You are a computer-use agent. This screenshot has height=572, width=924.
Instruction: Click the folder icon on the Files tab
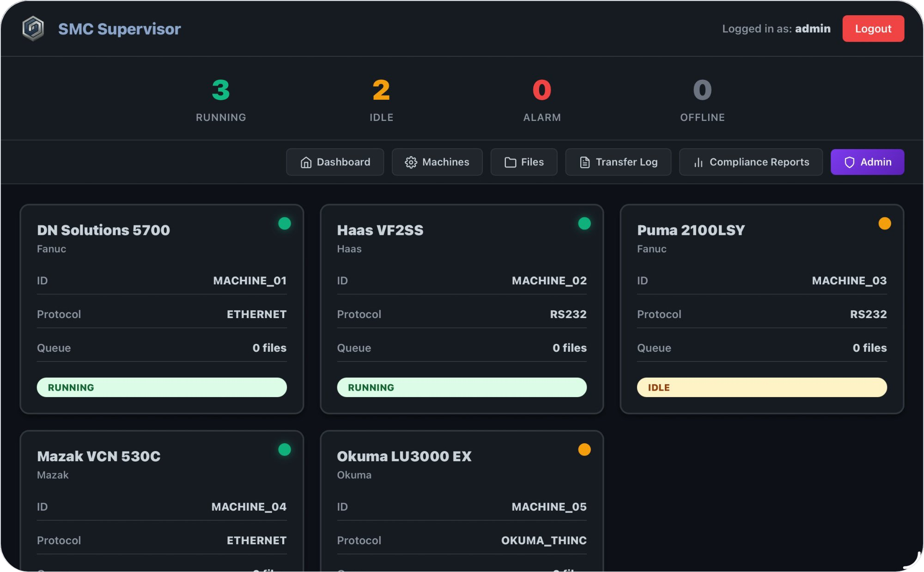pyautogui.click(x=510, y=162)
